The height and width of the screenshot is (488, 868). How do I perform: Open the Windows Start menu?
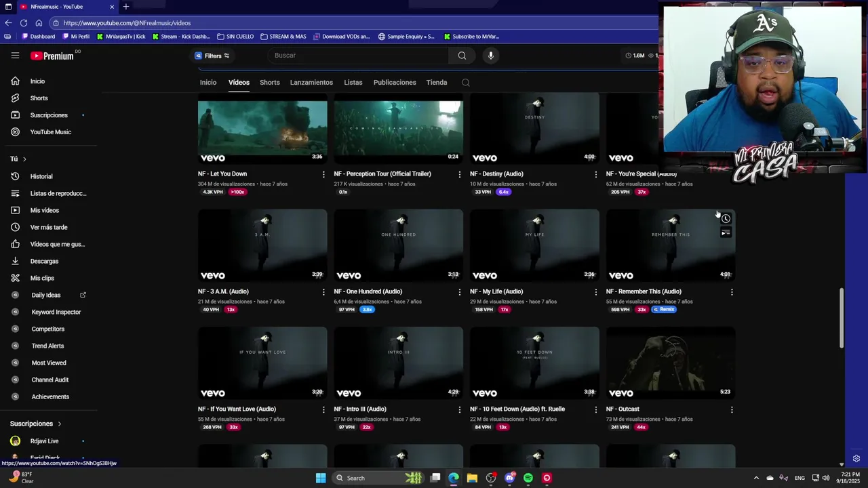point(321,478)
